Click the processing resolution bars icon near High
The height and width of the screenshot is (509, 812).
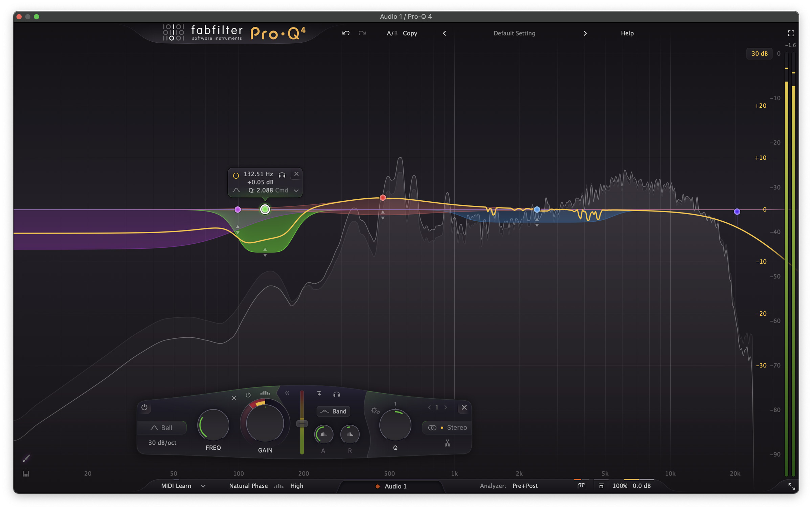point(278,486)
